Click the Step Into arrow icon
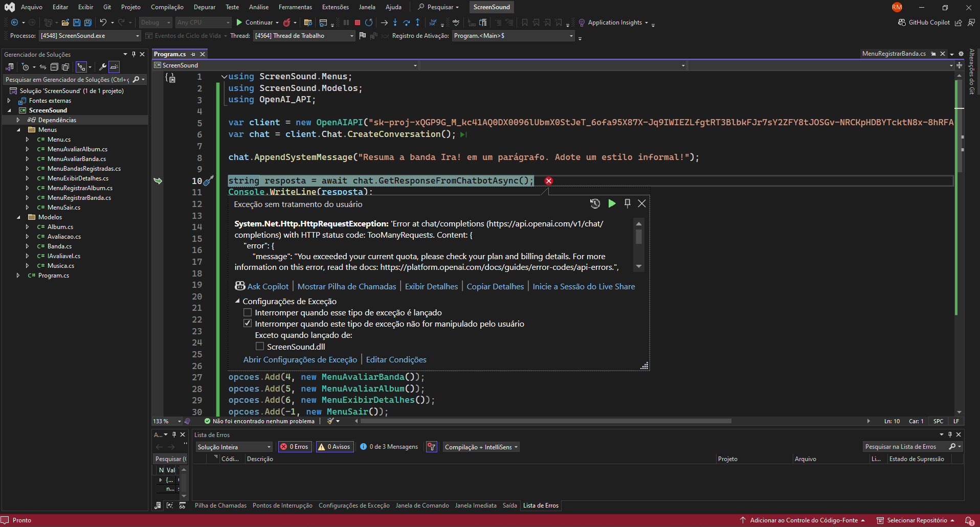The height and width of the screenshot is (527, 980). coord(395,22)
